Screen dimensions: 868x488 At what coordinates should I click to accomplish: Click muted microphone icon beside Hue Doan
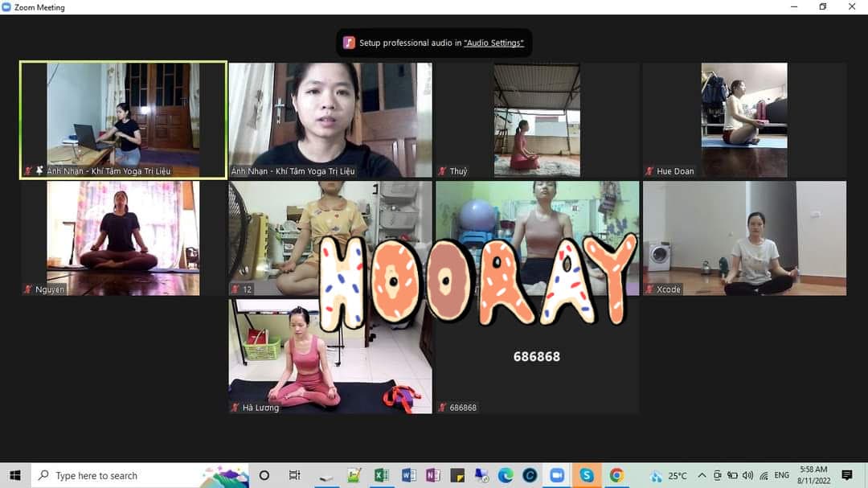(649, 171)
